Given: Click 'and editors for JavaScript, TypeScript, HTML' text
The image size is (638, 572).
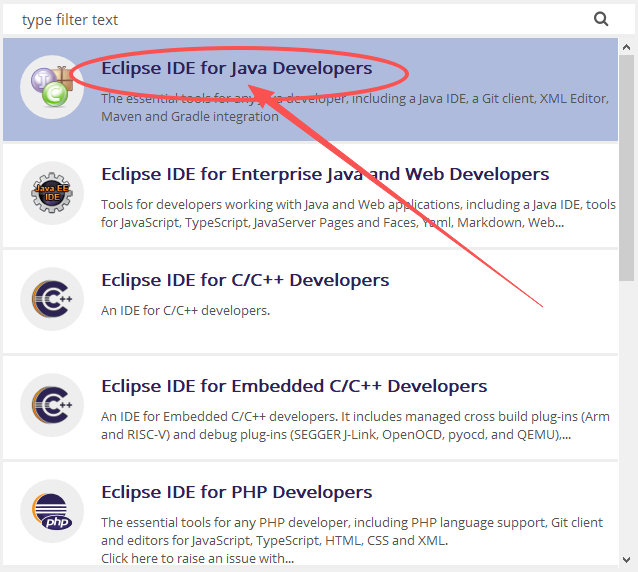Looking at the screenshot, I should point(275,541).
